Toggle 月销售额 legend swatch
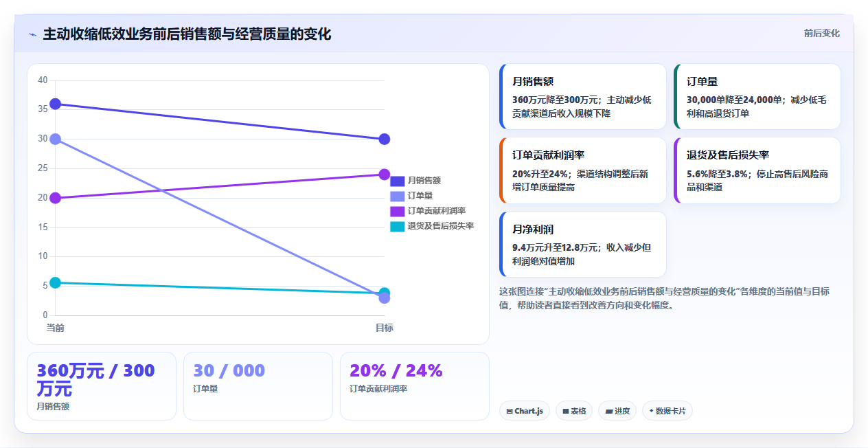Screen dimensions: 868x448 tap(398, 181)
